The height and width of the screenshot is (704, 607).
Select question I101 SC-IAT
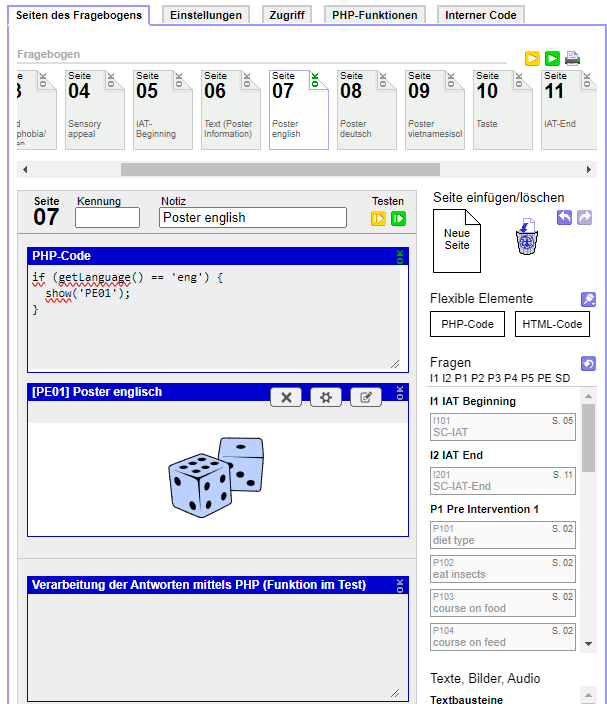(x=503, y=427)
